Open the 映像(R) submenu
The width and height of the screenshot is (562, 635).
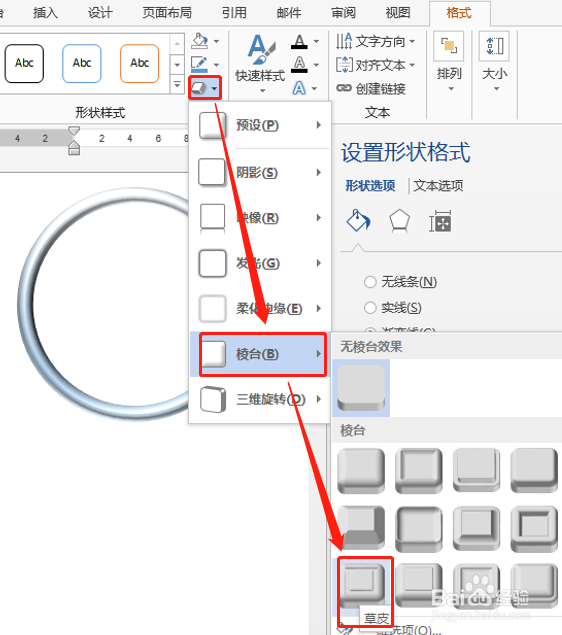[260, 218]
